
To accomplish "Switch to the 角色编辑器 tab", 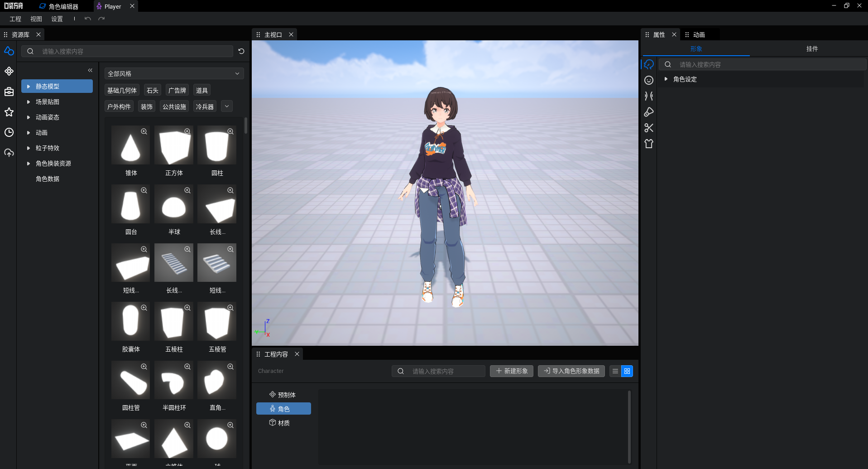I will click(63, 6).
